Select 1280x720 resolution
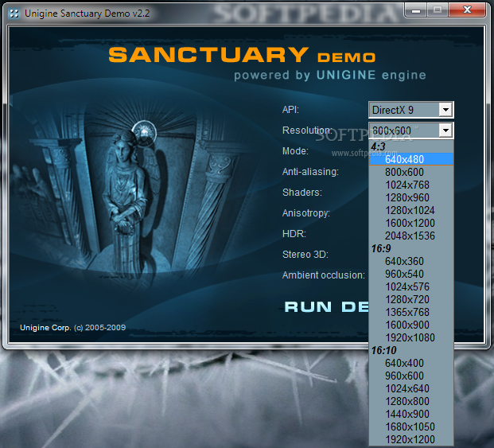Image resolution: width=494 pixels, height=448 pixels. coord(411,299)
